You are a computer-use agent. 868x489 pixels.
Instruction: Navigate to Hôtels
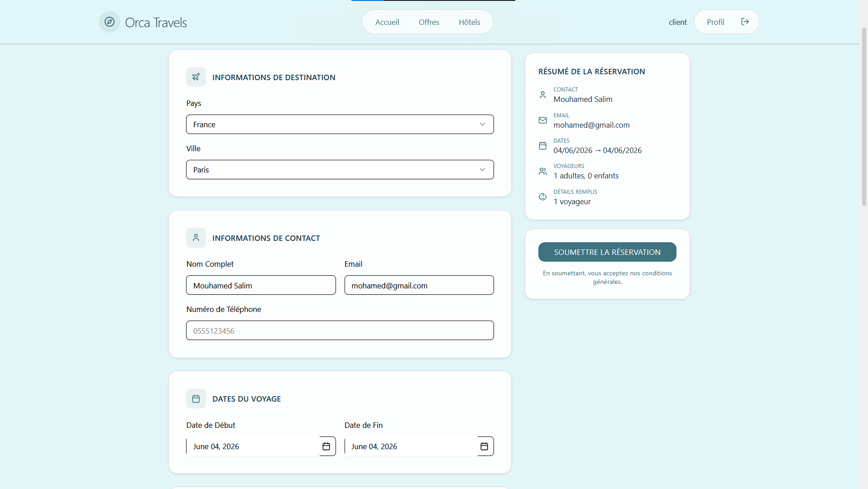[470, 22]
